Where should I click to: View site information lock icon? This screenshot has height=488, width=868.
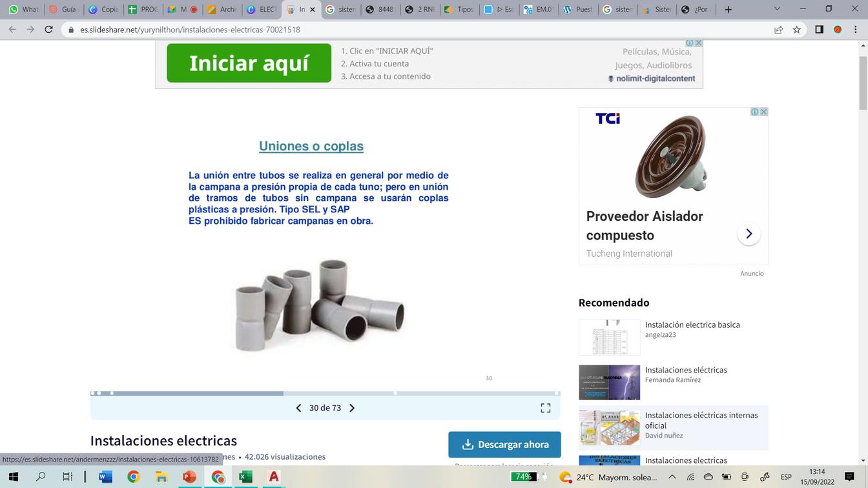point(70,30)
